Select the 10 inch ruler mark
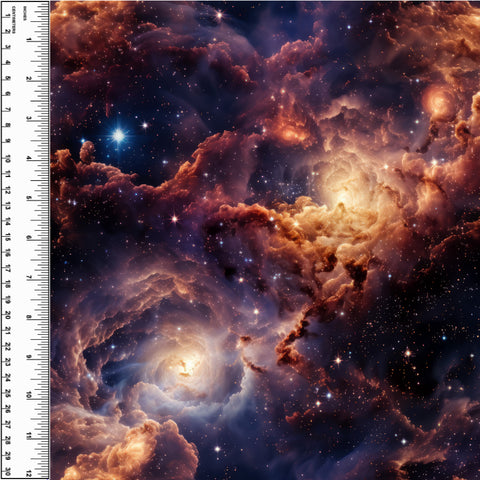480x480 pixels. click(29, 395)
